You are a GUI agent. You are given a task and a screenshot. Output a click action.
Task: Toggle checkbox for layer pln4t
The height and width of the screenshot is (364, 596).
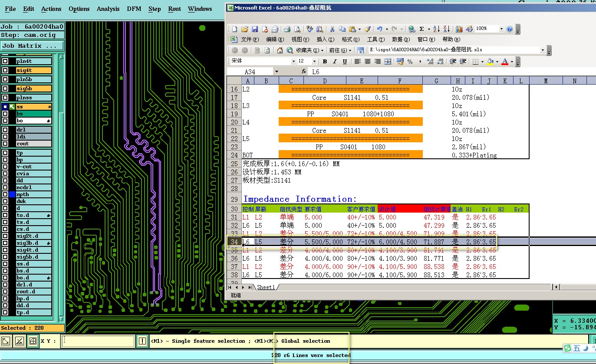point(5,61)
